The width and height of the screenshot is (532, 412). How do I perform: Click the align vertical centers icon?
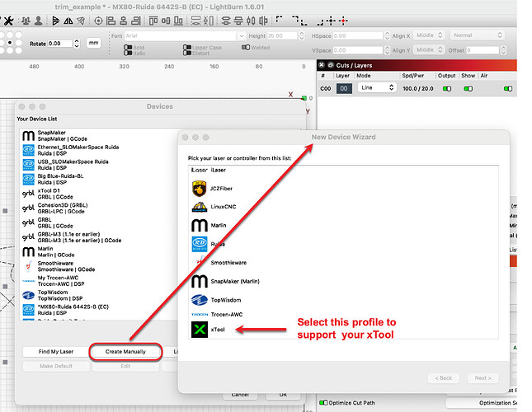click(166, 21)
